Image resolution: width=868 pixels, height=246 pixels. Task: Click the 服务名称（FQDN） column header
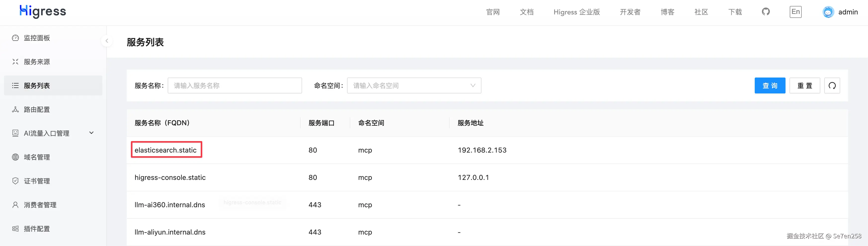162,123
